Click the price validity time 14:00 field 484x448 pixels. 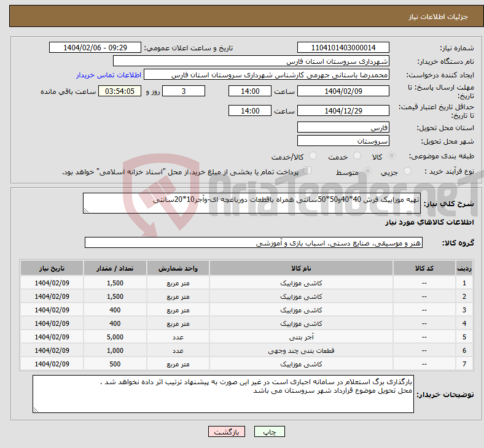point(250,110)
